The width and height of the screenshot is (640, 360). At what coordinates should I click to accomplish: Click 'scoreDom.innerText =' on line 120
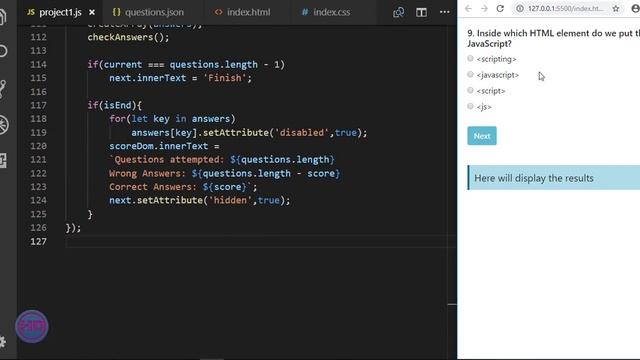164,146
